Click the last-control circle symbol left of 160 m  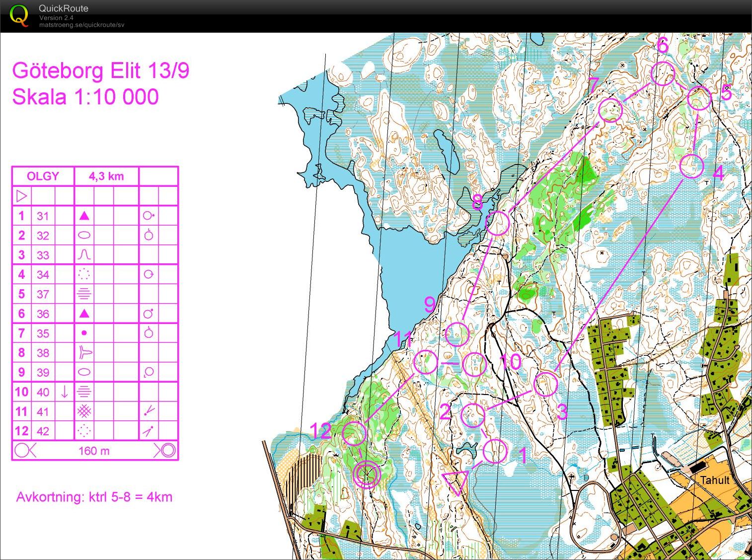pos(25,451)
